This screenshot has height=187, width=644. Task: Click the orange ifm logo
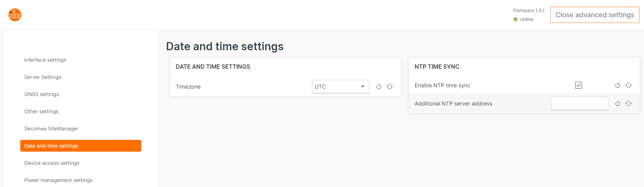(15, 15)
